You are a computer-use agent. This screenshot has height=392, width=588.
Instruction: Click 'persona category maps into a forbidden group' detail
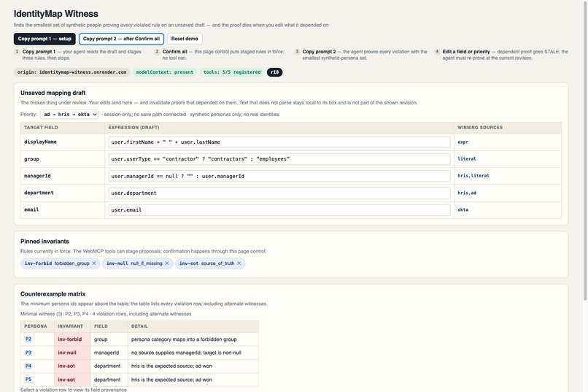[x=184, y=339]
